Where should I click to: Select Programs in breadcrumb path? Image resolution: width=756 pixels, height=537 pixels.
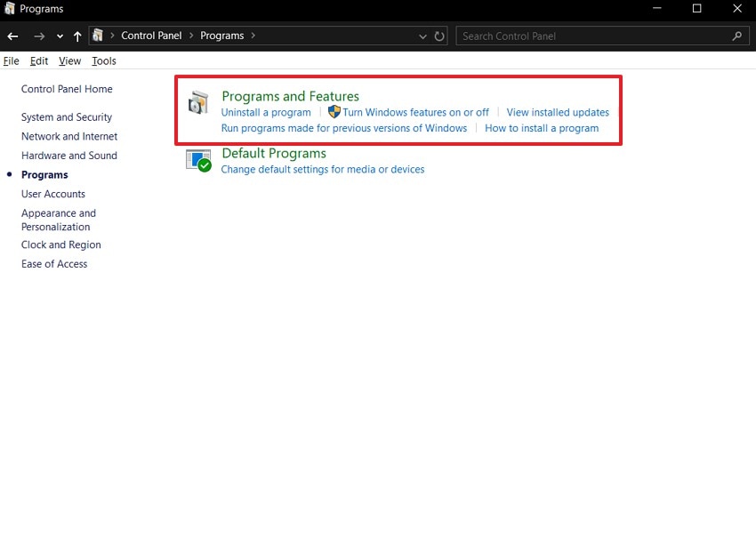221,36
